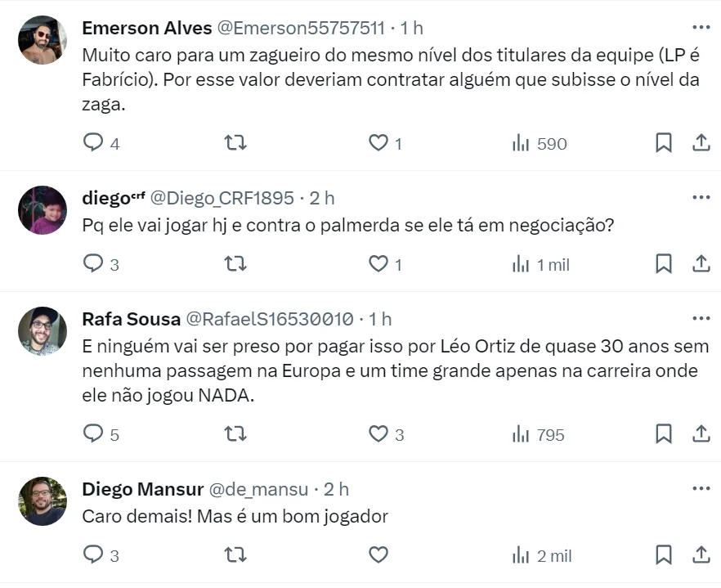Open Diego Mansur's tweet text
721x588 pixels.
click(235, 517)
